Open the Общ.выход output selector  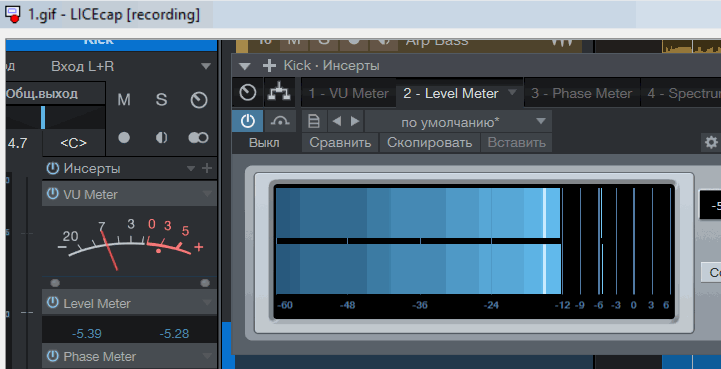(56, 94)
